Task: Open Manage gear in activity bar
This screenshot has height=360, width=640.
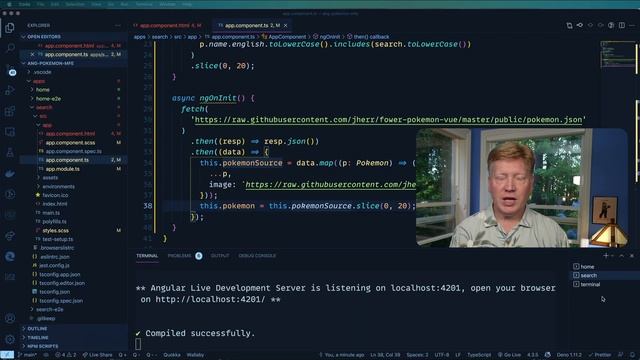Action: coord(10,339)
